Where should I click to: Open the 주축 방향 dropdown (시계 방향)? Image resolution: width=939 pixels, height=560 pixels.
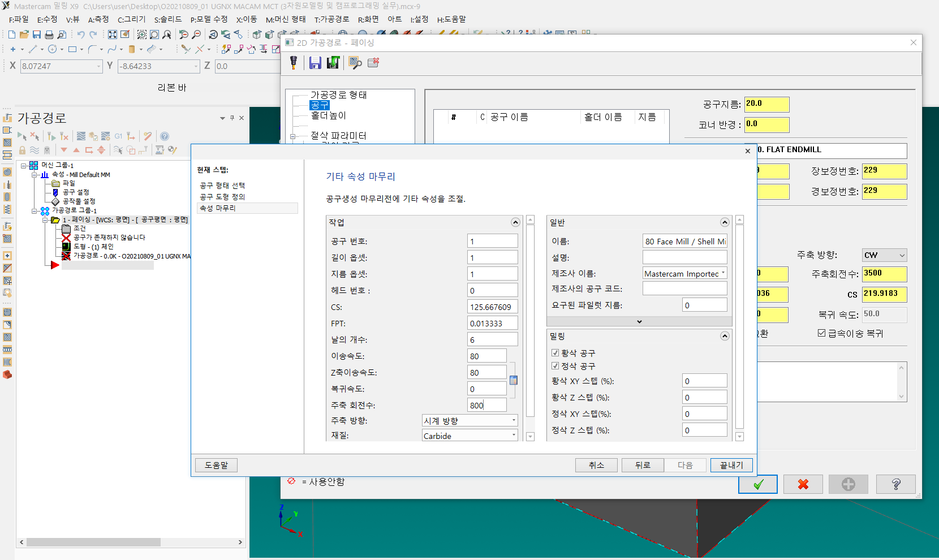(x=469, y=420)
